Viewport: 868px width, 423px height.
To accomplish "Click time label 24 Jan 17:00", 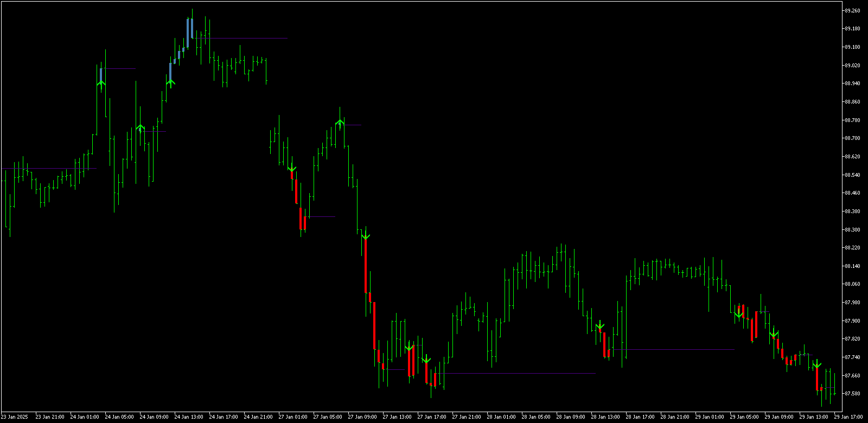I will [x=224, y=417].
